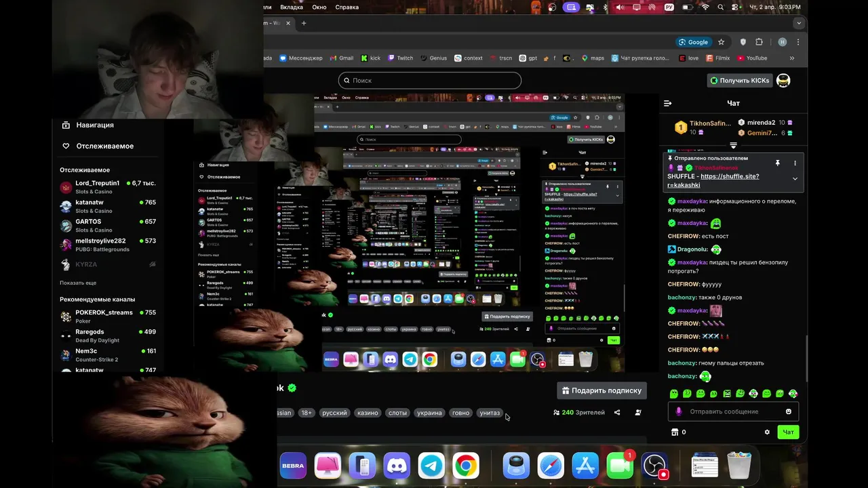Open Chrome's tab search dropdown arrow
This screenshot has width=868, height=488.
[799, 23]
